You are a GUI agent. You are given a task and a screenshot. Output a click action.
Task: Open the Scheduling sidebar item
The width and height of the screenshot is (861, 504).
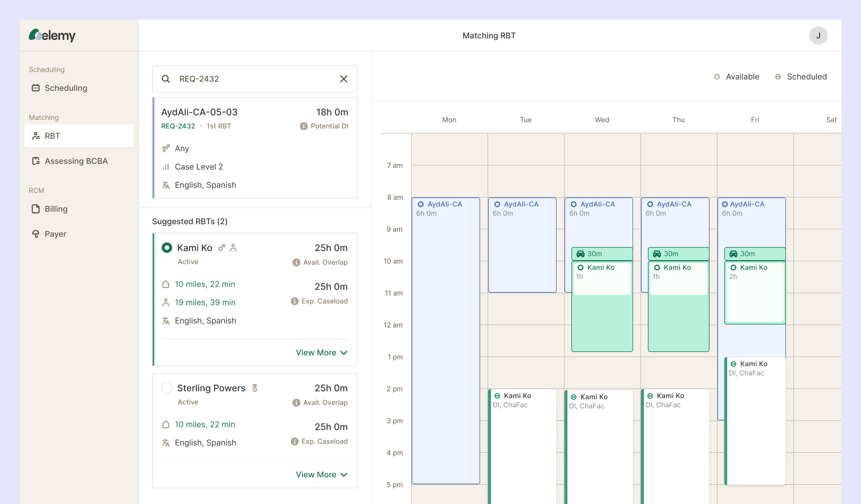[x=66, y=88]
